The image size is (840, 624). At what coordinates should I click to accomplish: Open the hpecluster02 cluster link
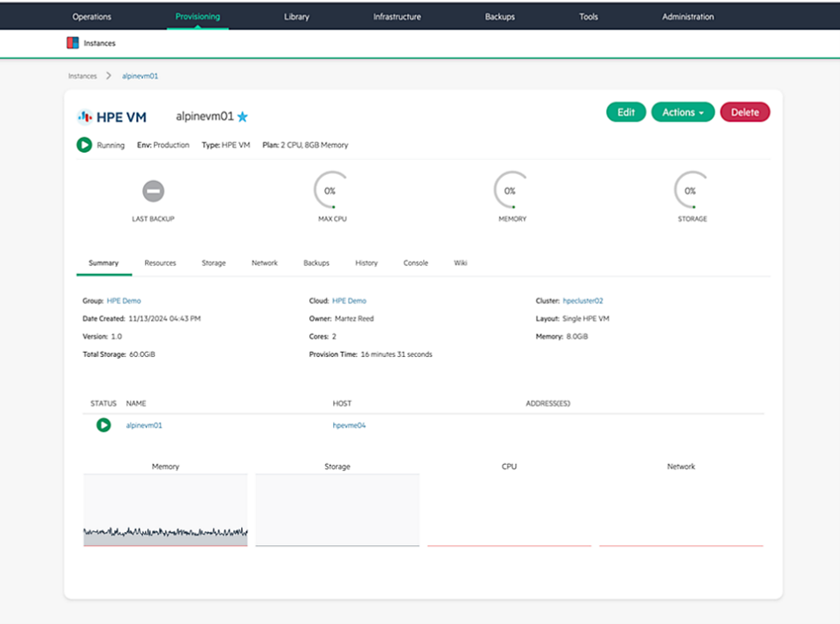(x=583, y=301)
